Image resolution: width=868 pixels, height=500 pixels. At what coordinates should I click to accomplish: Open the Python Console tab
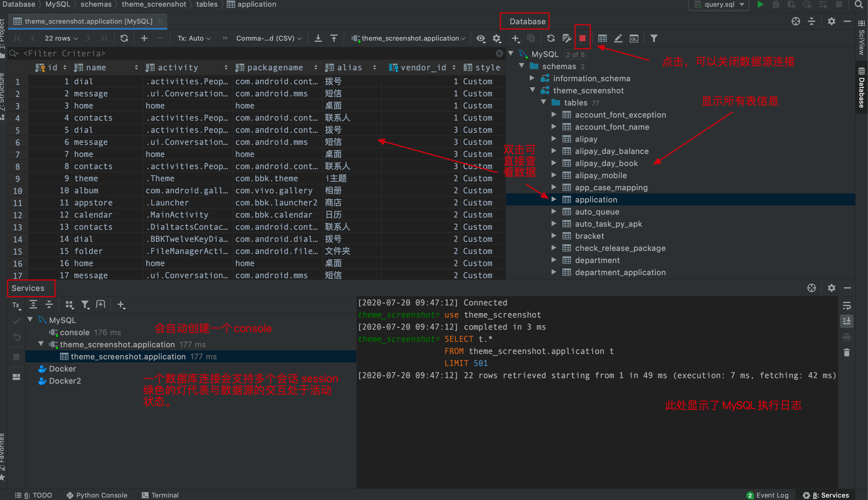click(97, 495)
